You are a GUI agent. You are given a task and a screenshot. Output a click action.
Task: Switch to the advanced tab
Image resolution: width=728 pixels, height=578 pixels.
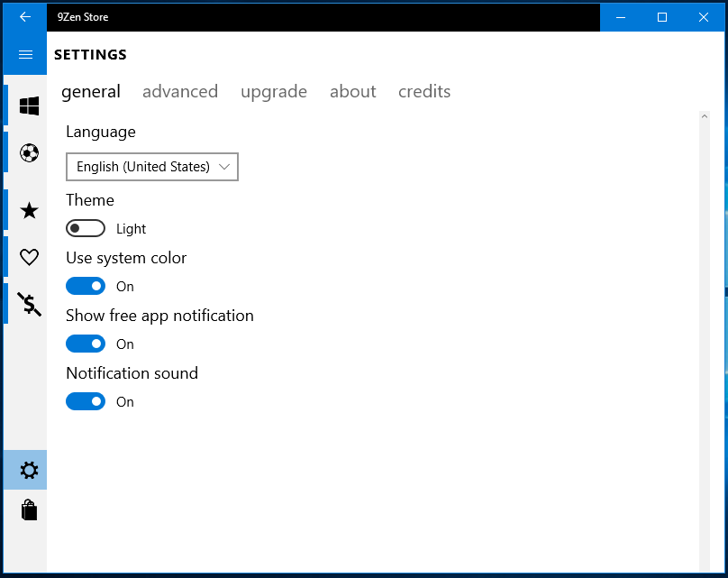pos(180,92)
